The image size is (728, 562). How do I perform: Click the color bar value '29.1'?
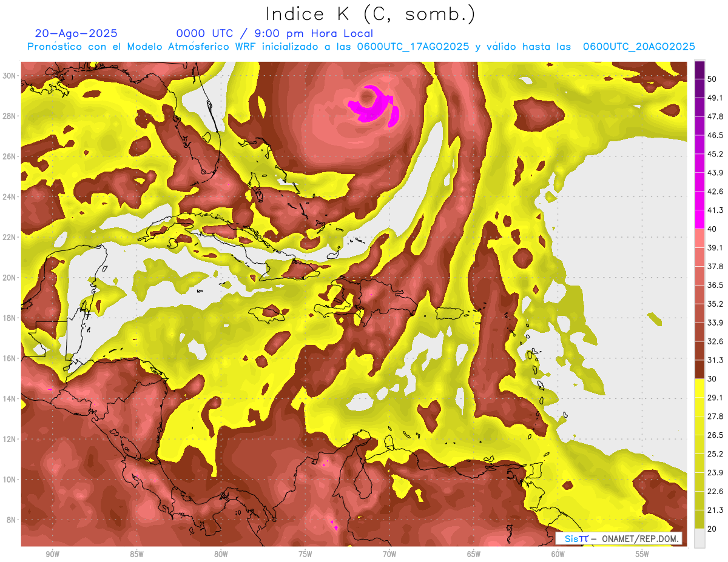point(715,398)
